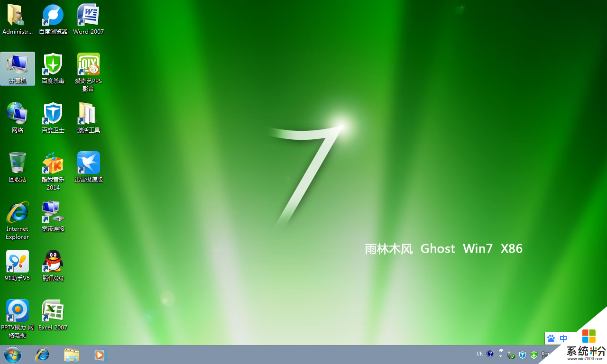Click the Internet Explorer taskbar button

pyautogui.click(x=43, y=355)
